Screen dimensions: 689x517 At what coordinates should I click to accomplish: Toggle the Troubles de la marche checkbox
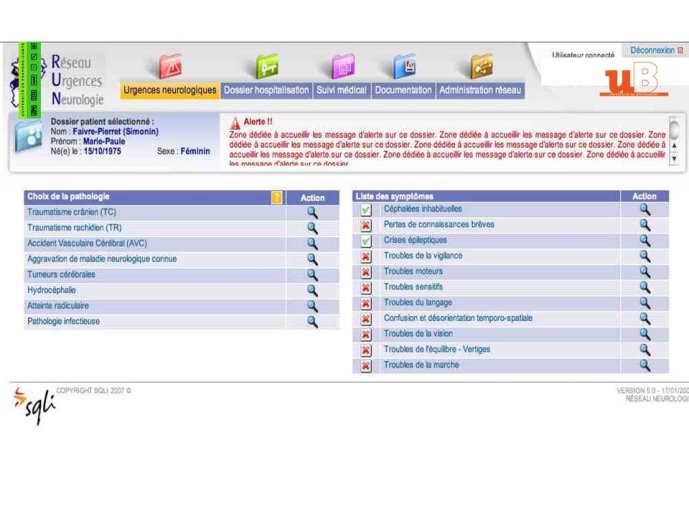(x=366, y=366)
